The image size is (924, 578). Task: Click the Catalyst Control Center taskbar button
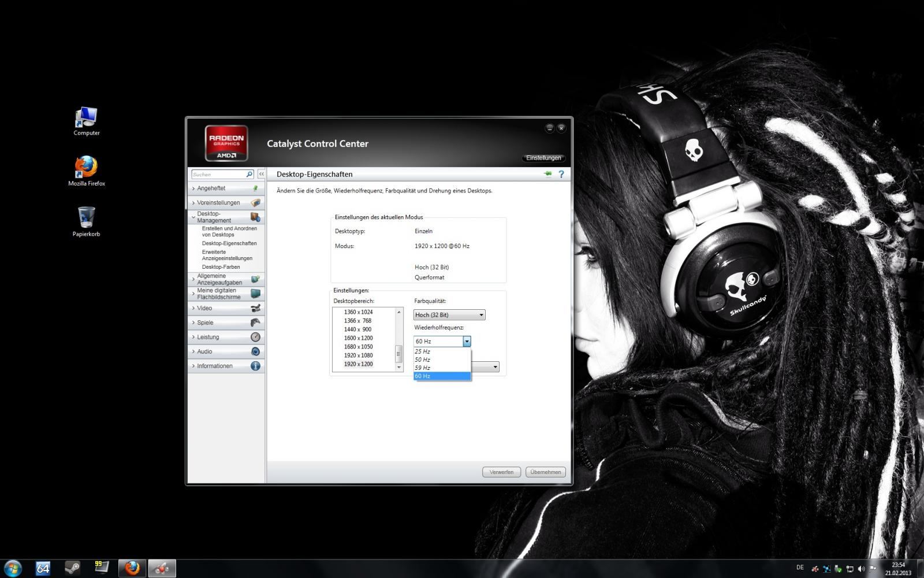click(x=162, y=568)
